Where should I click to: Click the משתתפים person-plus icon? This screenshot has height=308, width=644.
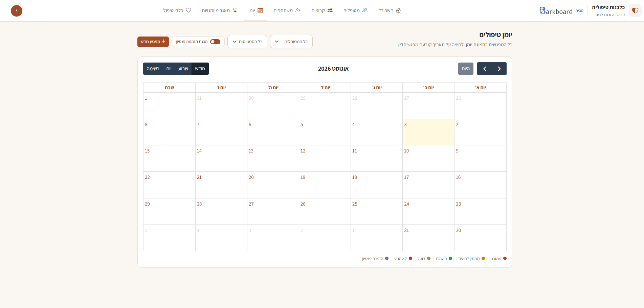(298, 10)
